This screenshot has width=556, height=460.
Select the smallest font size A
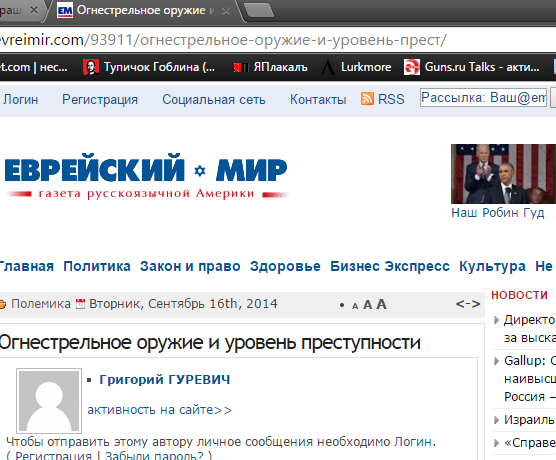355,306
